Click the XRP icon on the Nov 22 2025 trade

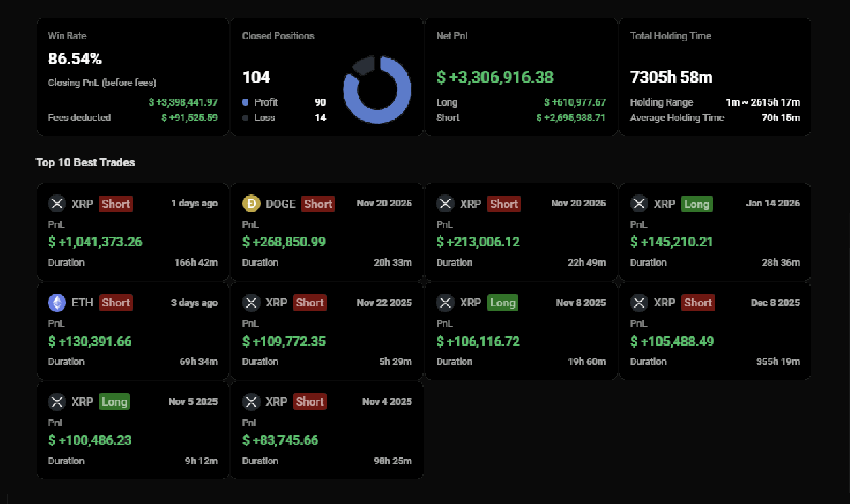click(251, 302)
